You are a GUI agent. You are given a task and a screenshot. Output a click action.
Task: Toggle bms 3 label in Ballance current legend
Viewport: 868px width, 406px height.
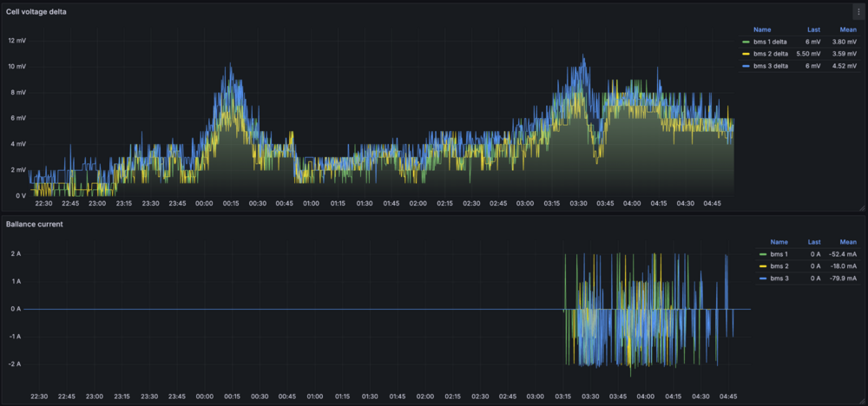point(779,278)
